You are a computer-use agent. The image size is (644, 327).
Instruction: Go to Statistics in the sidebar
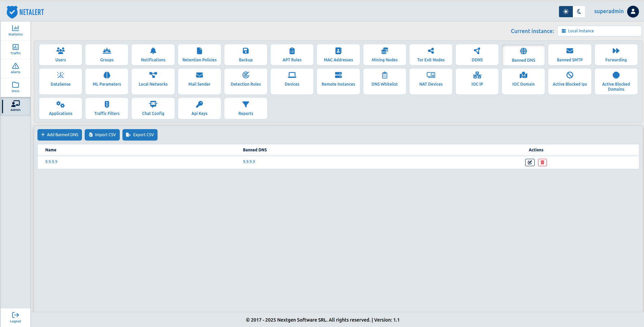tap(16, 31)
